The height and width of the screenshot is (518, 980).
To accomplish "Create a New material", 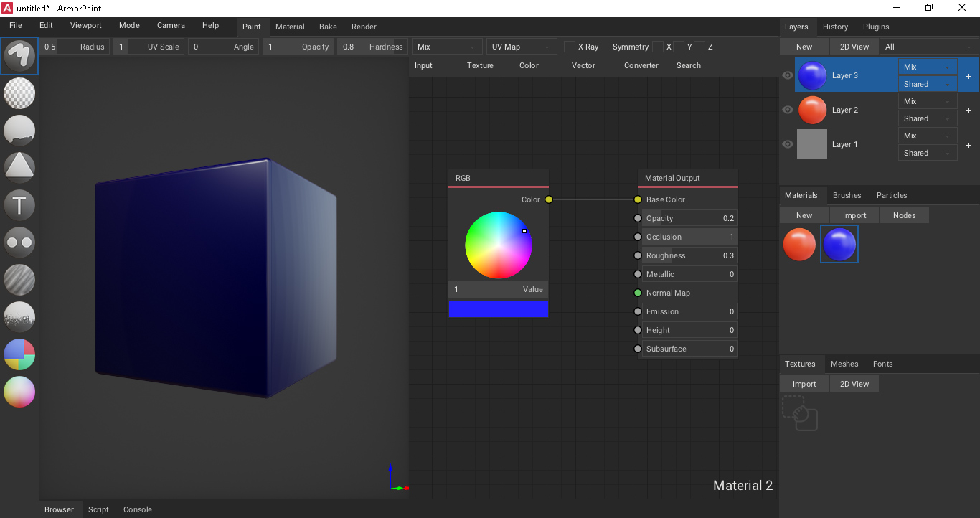I will click(x=804, y=215).
